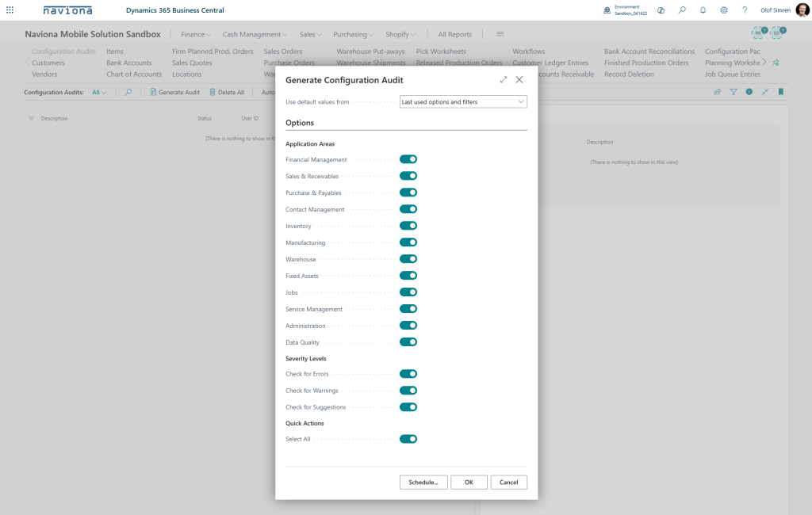Toggle Check for Warnings off
812x515 pixels.
click(408, 391)
